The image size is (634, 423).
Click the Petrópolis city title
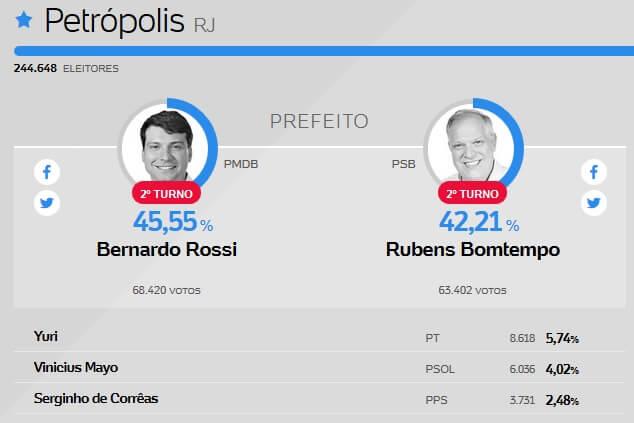114,21
